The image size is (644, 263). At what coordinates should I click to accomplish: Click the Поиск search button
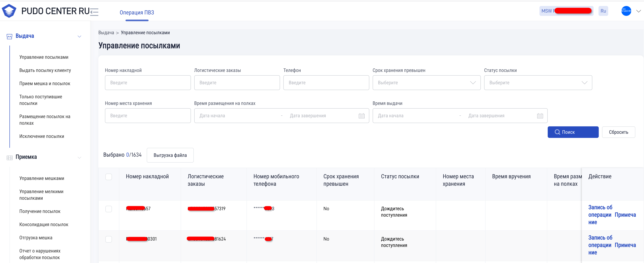click(573, 132)
